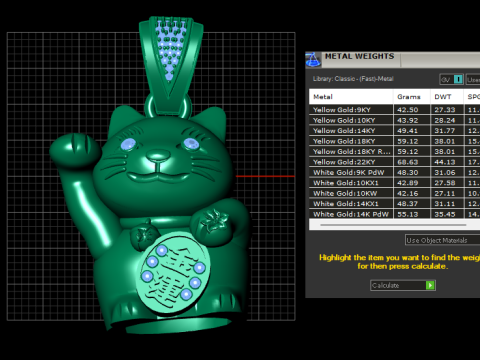Click the 28.24 DWT value
Screen dimensions: 480x360
pyautogui.click(x=444, y=120)
